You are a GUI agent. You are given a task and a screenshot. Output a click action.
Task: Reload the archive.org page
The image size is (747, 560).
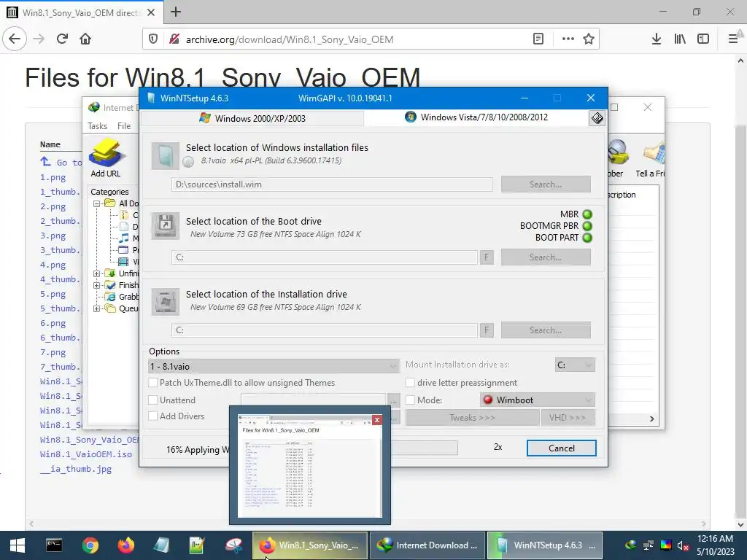(x=62, y=39)
